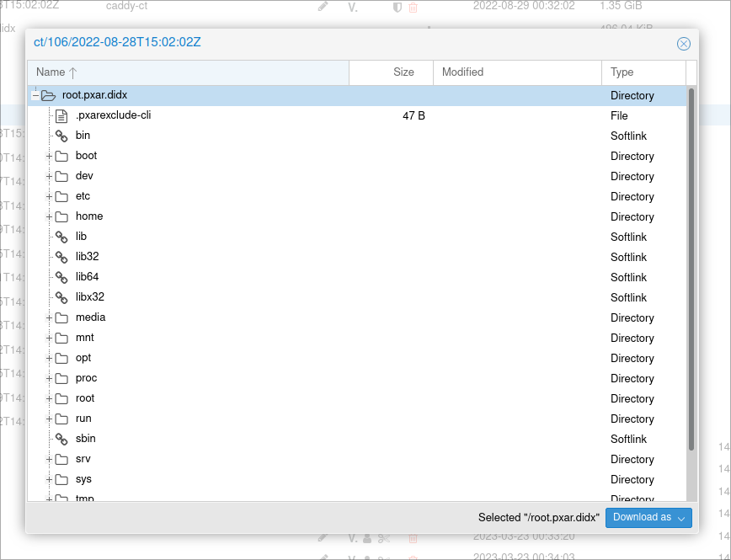
Task: Expand the srv directory node
Action: tap(50, 459)
